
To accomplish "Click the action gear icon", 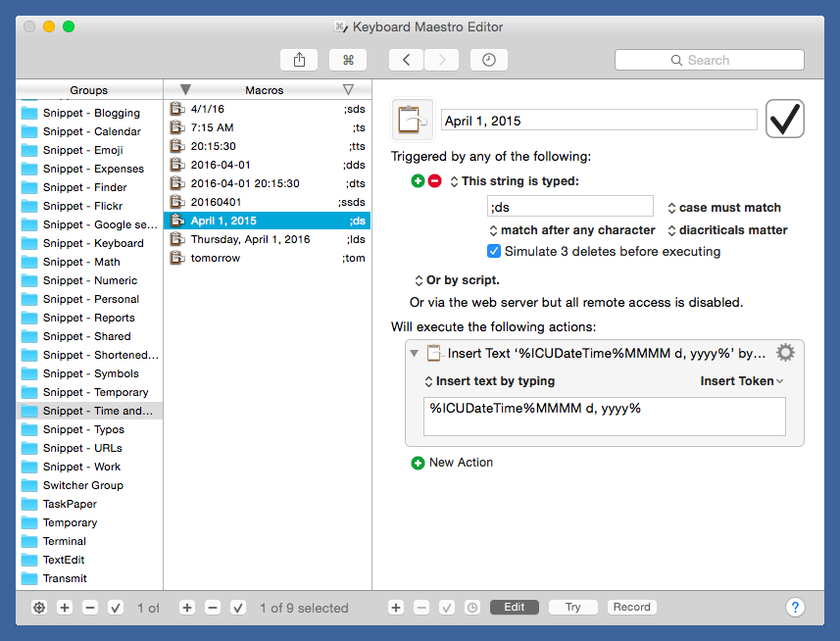I will [x=785, y=353].
